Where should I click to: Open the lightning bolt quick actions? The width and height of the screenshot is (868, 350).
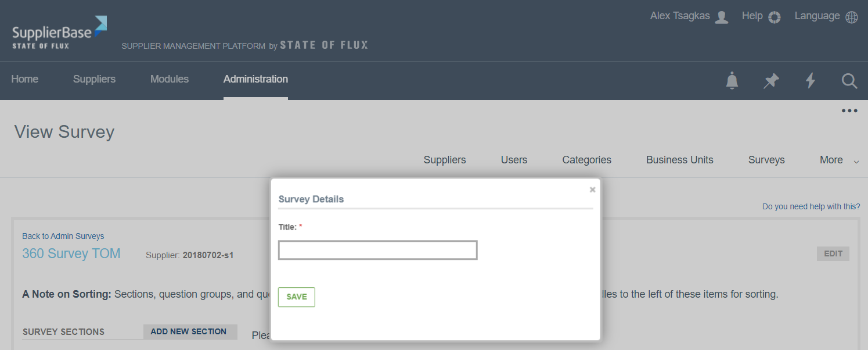(811, 81)
